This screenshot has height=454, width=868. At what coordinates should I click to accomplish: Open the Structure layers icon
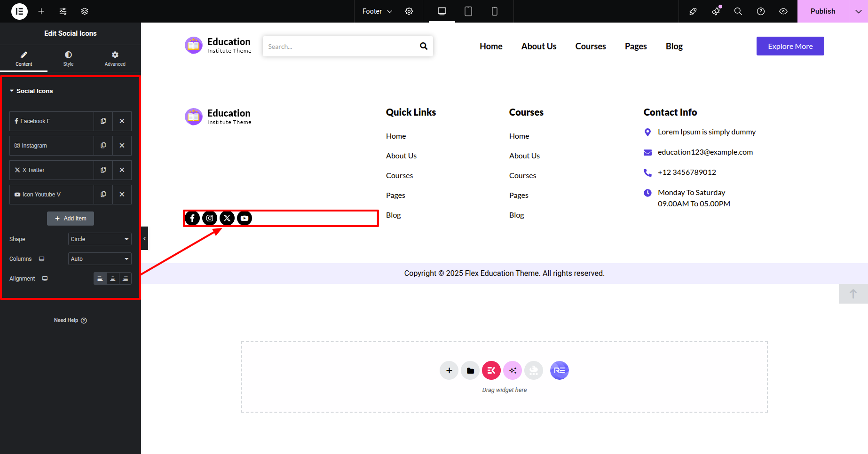click(85, 11)
